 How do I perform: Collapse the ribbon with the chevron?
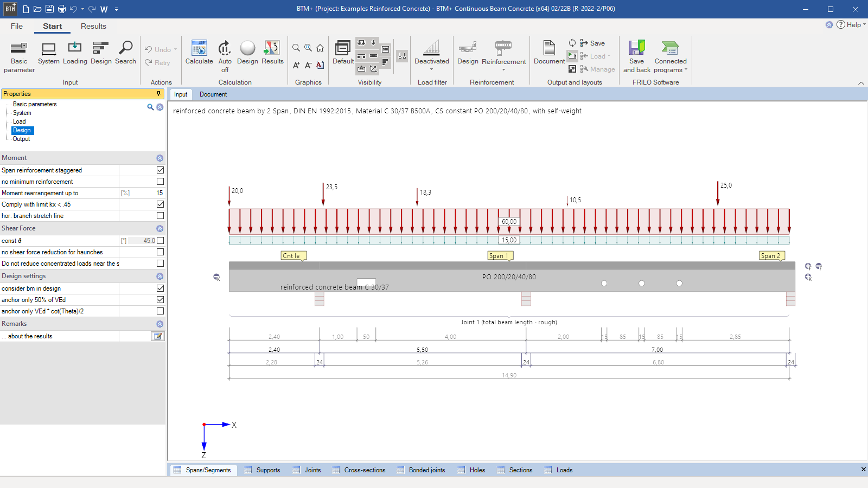tap(861, 83)
